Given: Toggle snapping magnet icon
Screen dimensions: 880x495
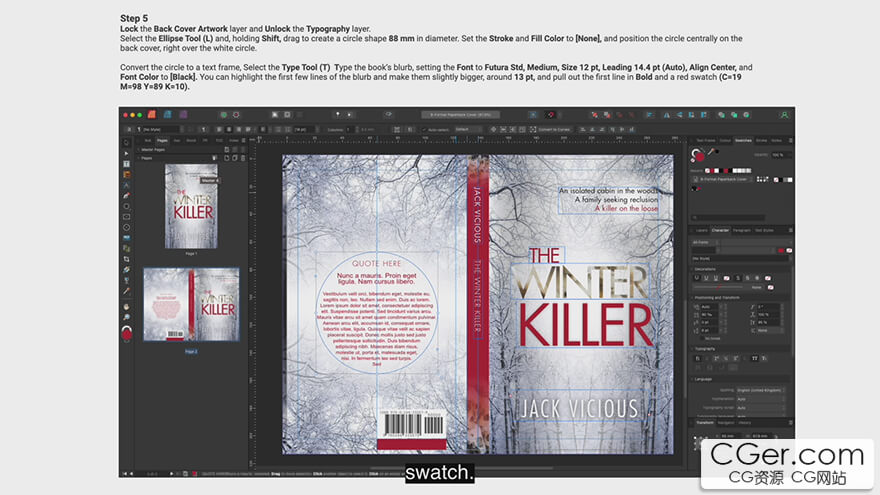Looking at the screenshot, I should pyautogui.click(x=551, y=114).
